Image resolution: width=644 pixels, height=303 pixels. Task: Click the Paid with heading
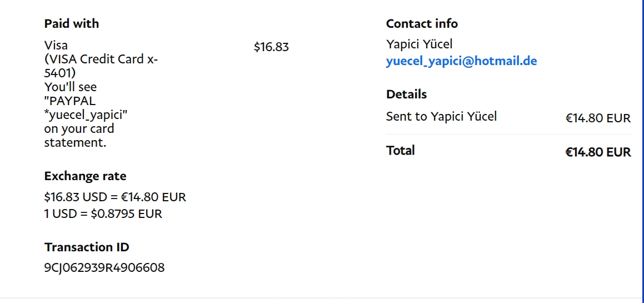[x=72, y=24]
